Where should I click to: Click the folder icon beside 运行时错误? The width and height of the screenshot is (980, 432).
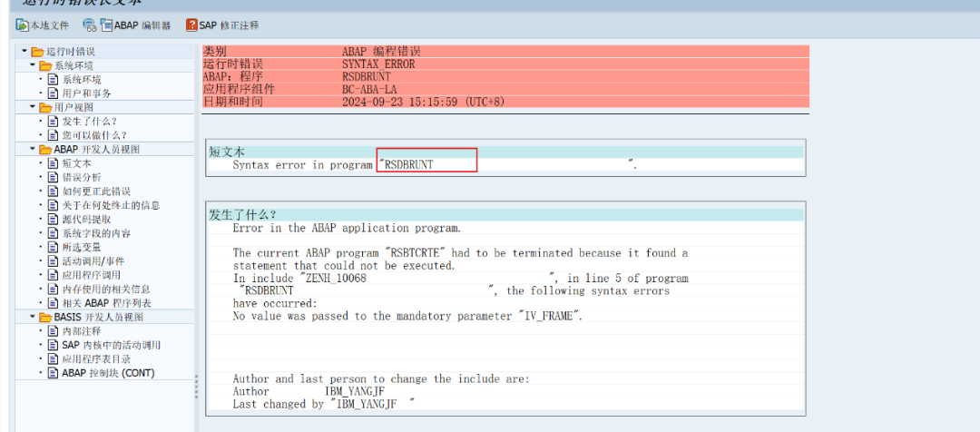click(37, 51)
